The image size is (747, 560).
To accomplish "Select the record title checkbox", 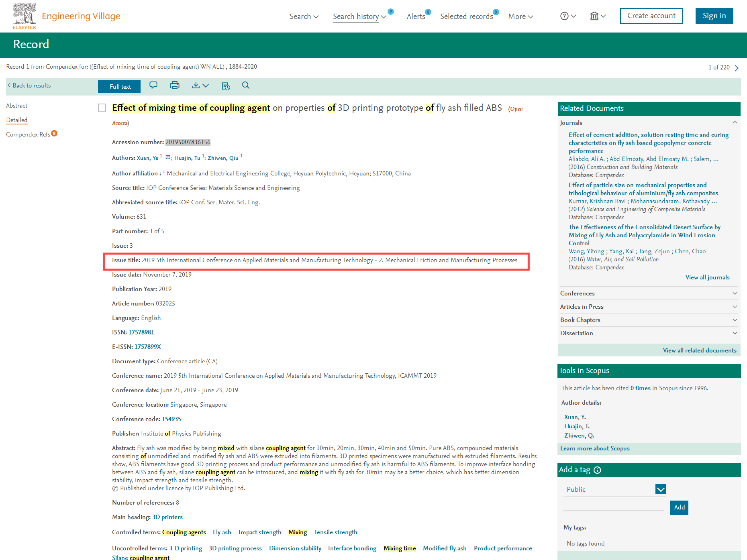I will point(102,108).
